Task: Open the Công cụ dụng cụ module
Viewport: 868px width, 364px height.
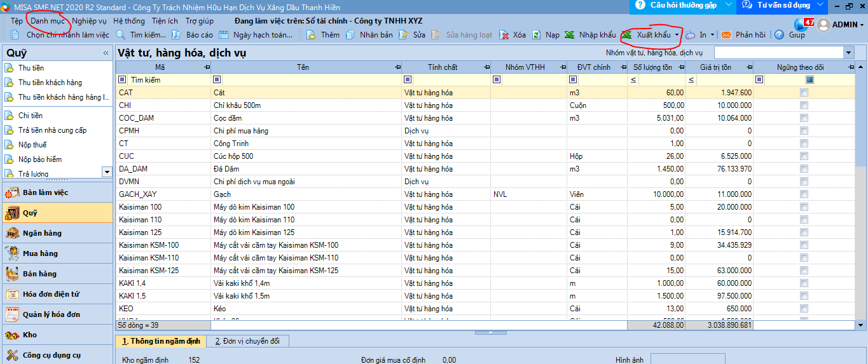Action: pyautogui.click(x=58, y=355)
